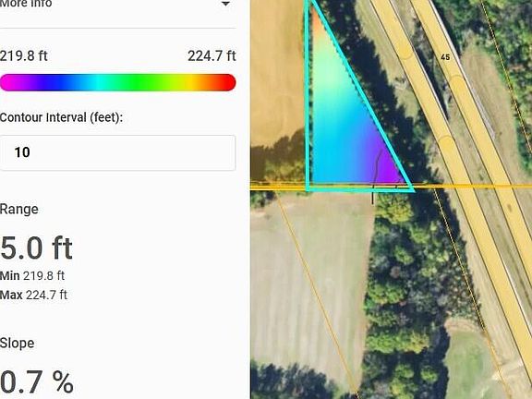Viewport: 532px width, 399px height.
Task: Click the Contour Interval (feet) label
Action: pos(61,117)
